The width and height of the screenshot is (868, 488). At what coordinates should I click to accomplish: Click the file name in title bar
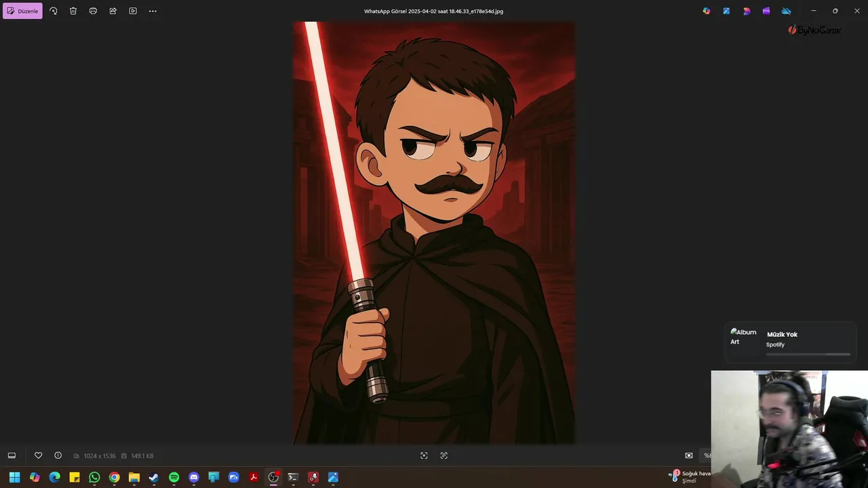click(434, 11)
